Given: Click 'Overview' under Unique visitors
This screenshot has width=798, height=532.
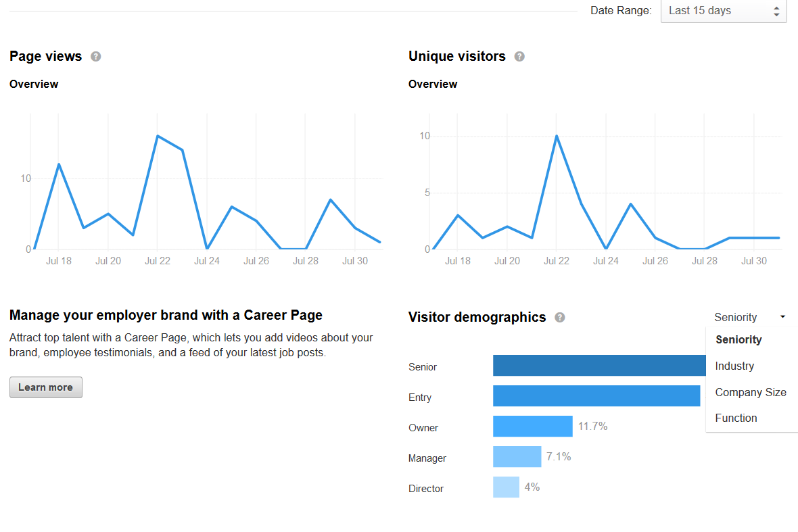Looking at the screenshot, I should (x=433, y=84).
